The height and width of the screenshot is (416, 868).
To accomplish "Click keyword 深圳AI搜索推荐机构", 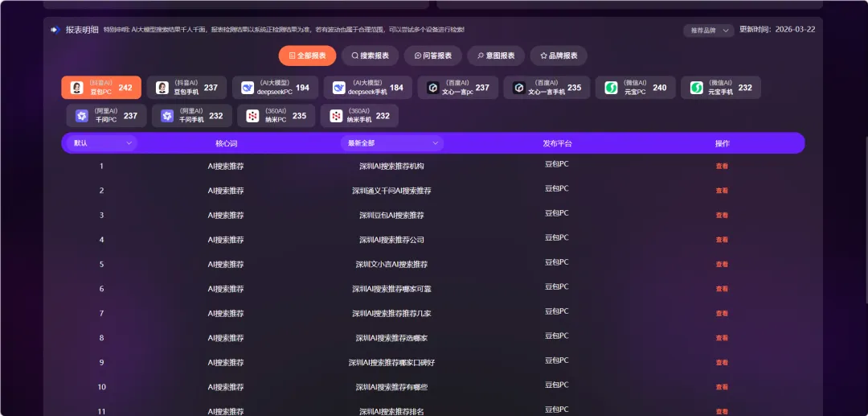I will pyautogui.click(x=392, y=167).
